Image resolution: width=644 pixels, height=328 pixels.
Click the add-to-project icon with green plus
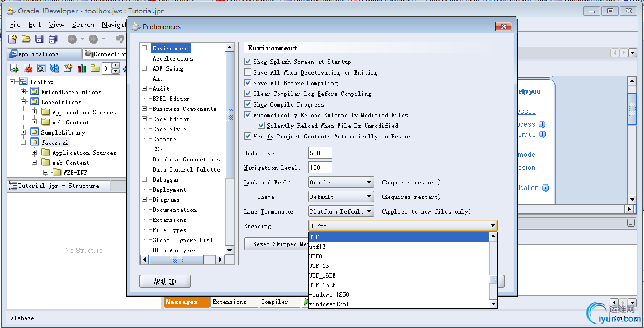coord(15,68)
